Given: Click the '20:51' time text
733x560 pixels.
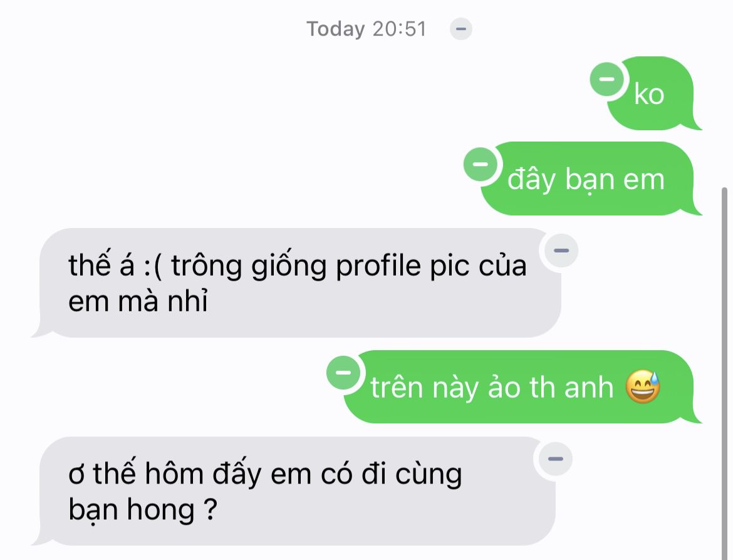Looking at the screenshot, I should click(400, 29).
